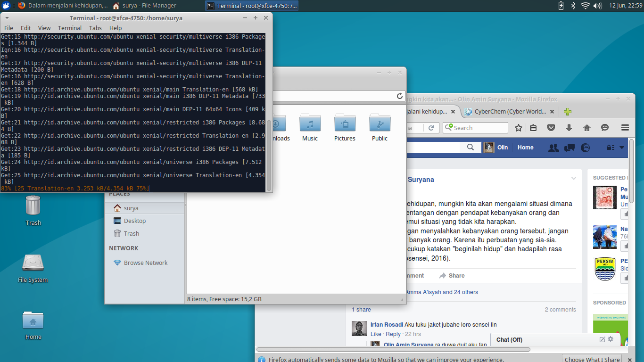The width and height of the screenshot is (644, 362).
Task: Open the 2 comments link
Action: [560, 309]
